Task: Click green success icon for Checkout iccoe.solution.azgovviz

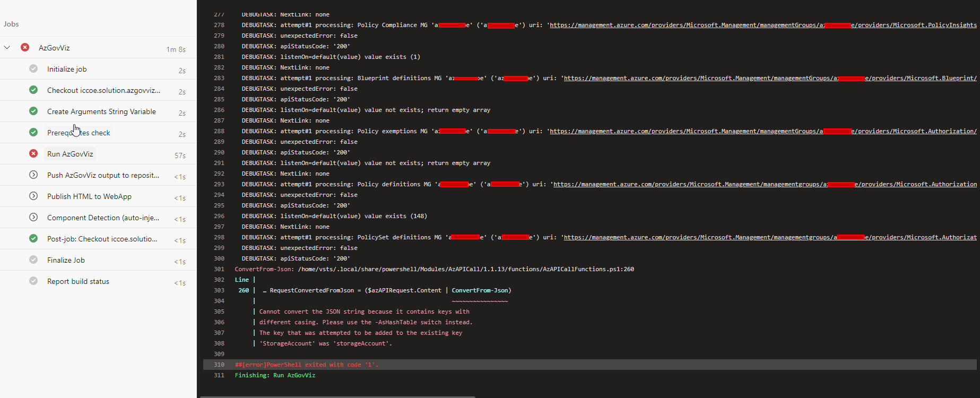Action: (33, 90)
